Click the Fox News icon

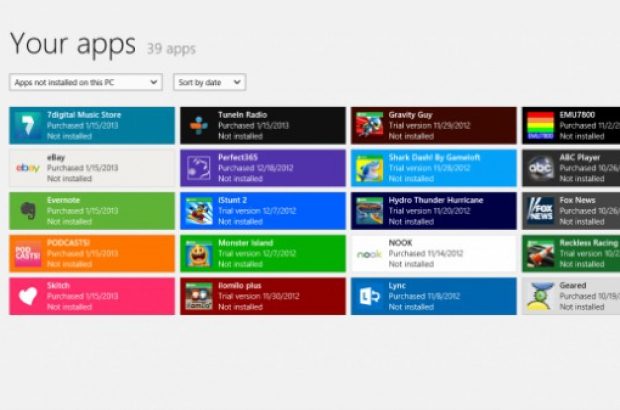tap(541, 211)
